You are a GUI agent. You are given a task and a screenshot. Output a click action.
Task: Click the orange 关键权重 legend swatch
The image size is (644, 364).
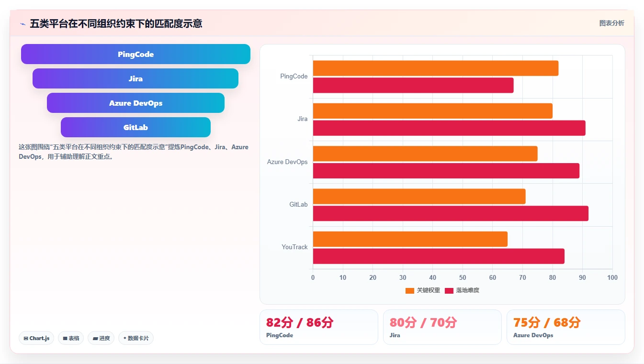pos(410,290)
